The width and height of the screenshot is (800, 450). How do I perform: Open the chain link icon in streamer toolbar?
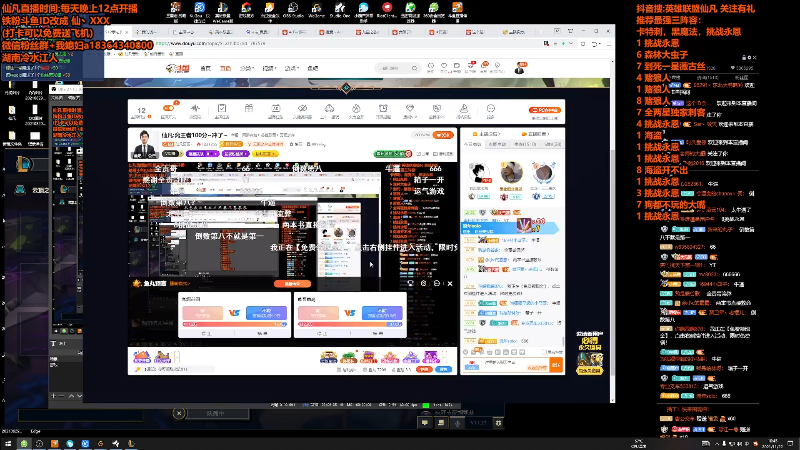tap(303, 108)
